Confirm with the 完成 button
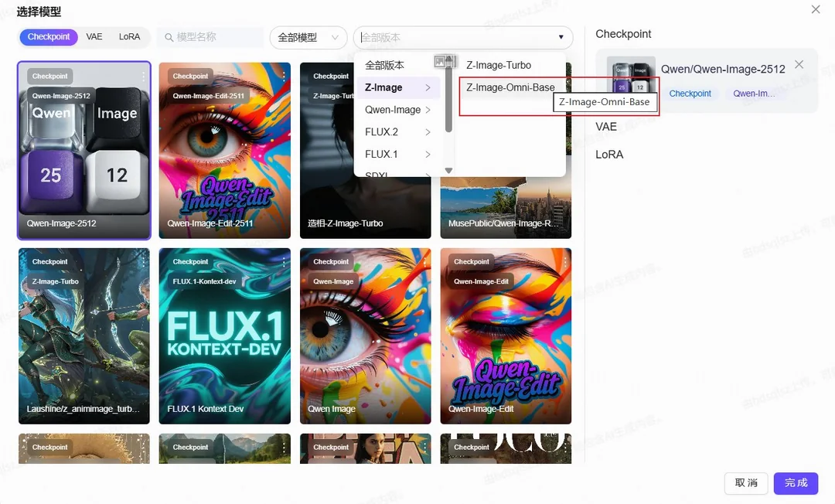This screenshot has width=835, height=504. 796,483
